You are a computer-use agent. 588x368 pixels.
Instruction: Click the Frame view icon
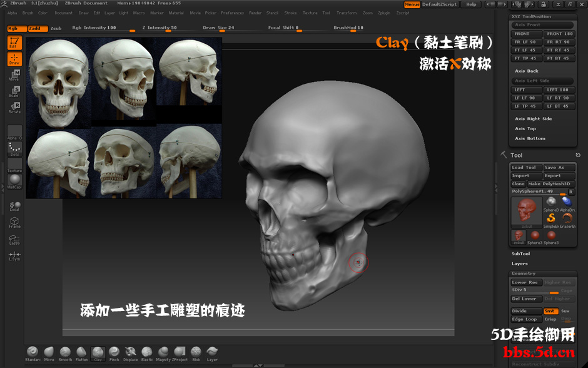[x=14, y=222]
